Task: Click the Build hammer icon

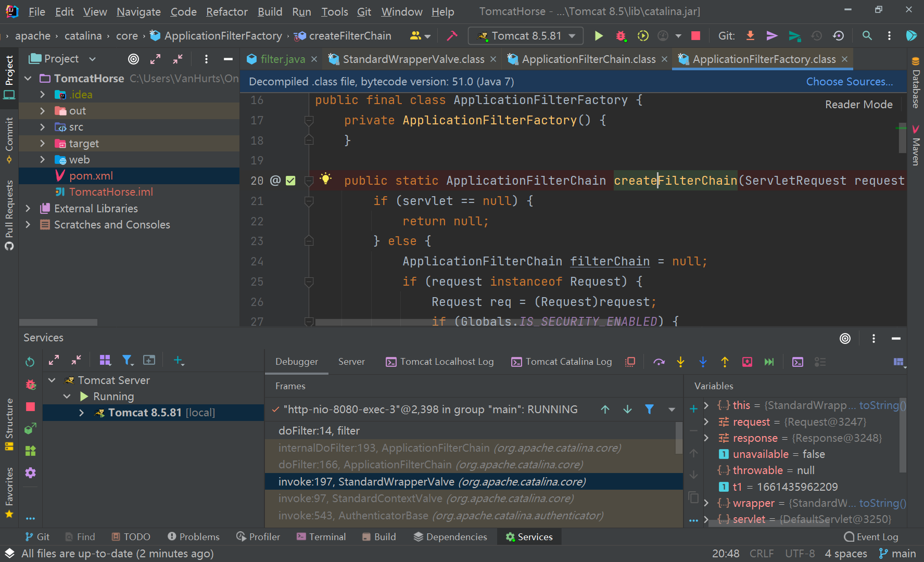Action: (452, 36)
